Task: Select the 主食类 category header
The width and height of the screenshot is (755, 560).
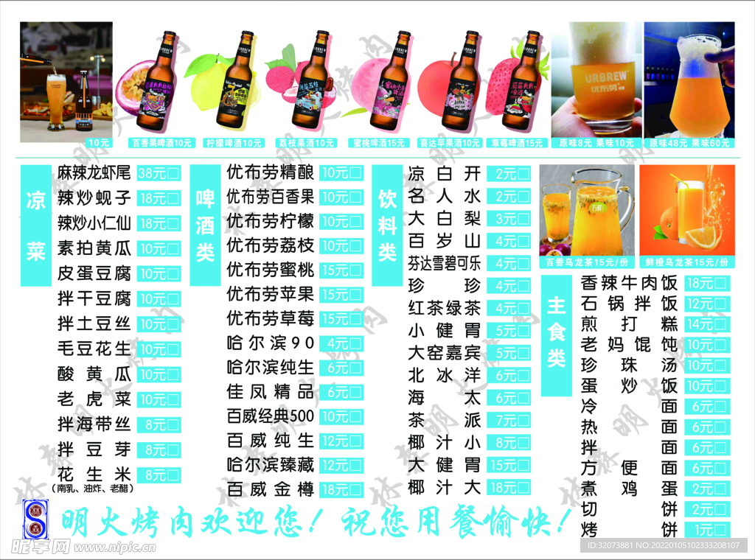Action: (x=556, y=335)
